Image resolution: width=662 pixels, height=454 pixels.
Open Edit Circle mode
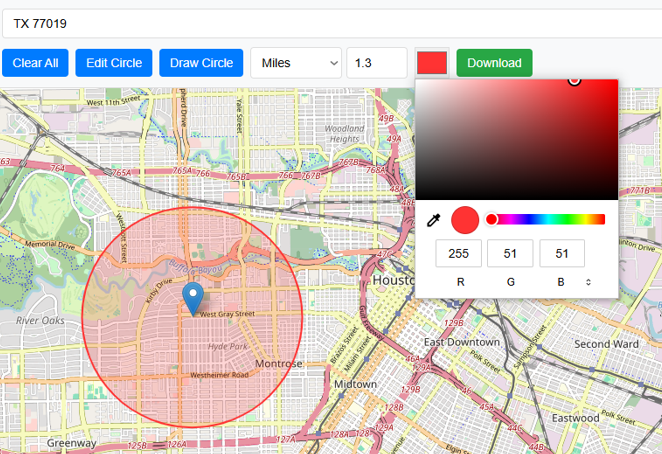(114, 63)
